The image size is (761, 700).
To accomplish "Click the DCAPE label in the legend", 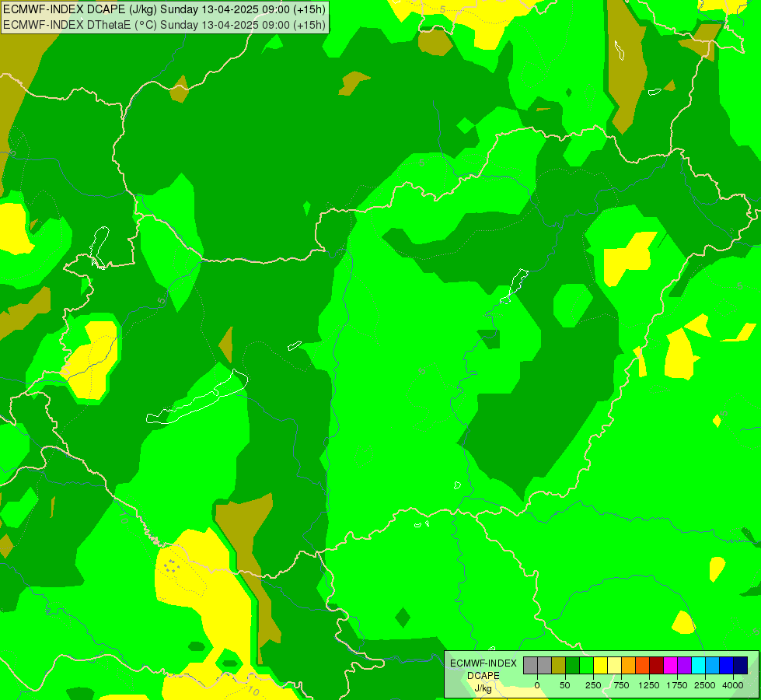I will click(x=483, y=676).
